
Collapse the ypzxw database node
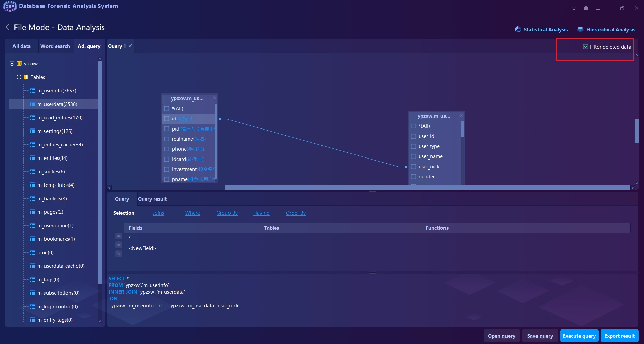point(12,63)
